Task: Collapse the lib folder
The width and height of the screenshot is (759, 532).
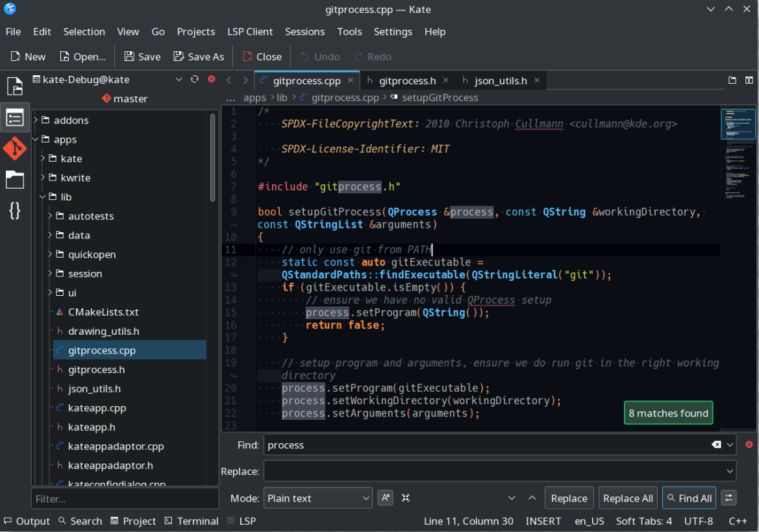Action: 43,197
